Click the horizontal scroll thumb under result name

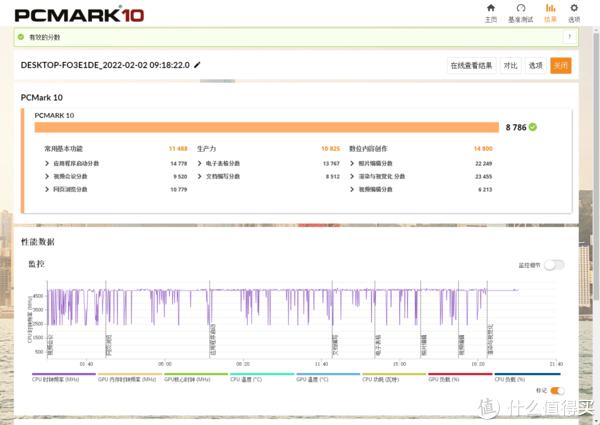(217, 81)
